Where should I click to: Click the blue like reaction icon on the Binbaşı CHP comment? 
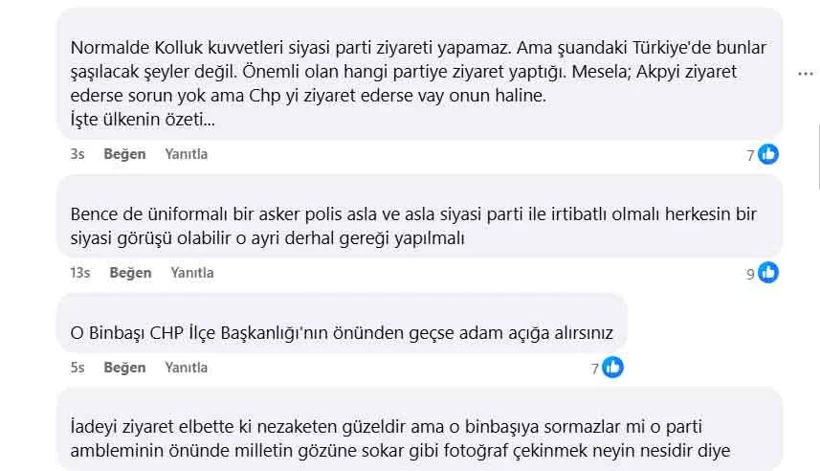point(613,367)
